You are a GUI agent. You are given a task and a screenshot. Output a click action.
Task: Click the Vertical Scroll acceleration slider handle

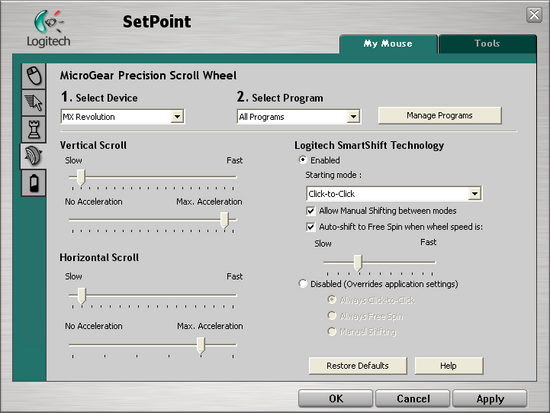coord(224,220)
